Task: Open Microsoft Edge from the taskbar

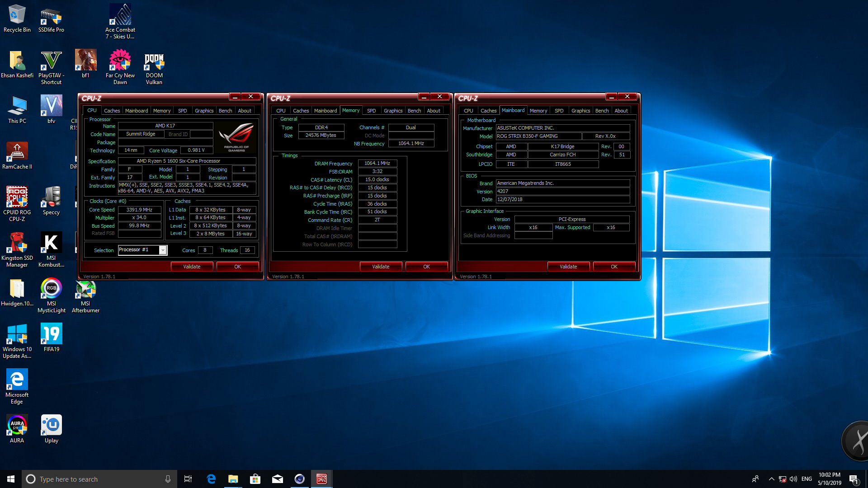Action: [211, 479]
